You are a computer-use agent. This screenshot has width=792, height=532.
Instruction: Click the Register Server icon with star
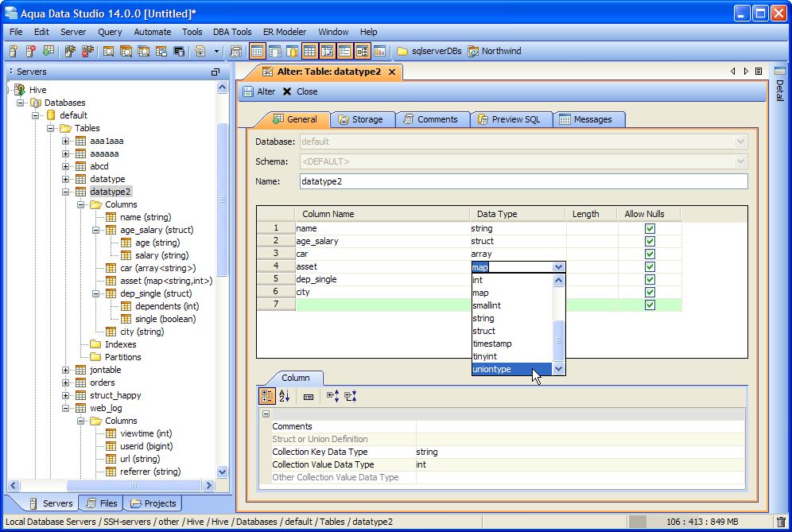point(14,51)
